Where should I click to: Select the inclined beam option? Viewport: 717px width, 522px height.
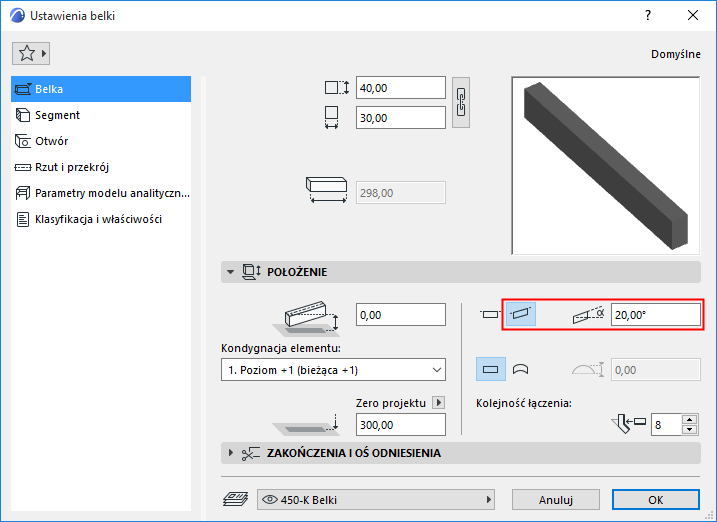click(x=521, y=314)
